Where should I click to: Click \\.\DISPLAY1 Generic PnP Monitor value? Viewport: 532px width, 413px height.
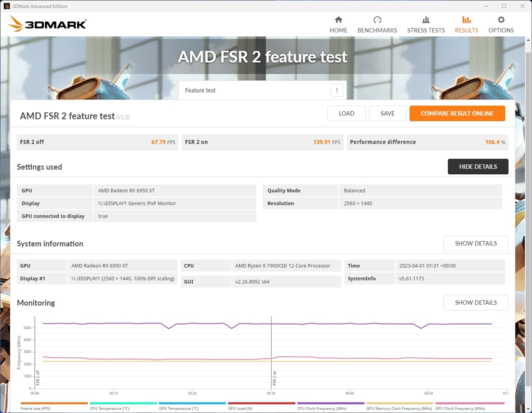tap(137, 203)
